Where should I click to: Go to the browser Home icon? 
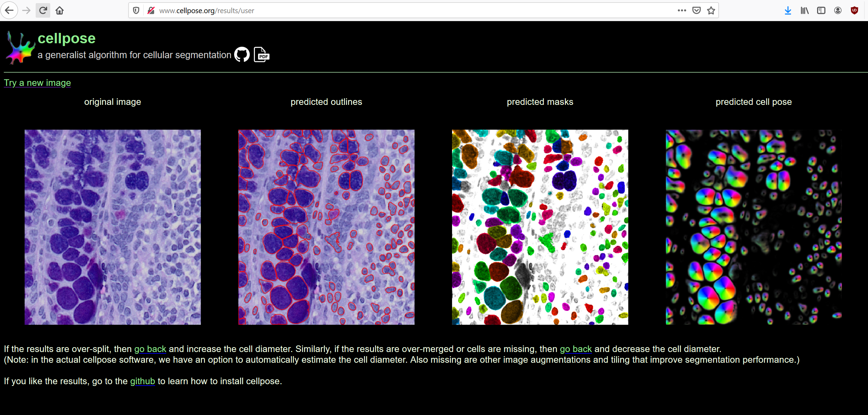point(60,10)
